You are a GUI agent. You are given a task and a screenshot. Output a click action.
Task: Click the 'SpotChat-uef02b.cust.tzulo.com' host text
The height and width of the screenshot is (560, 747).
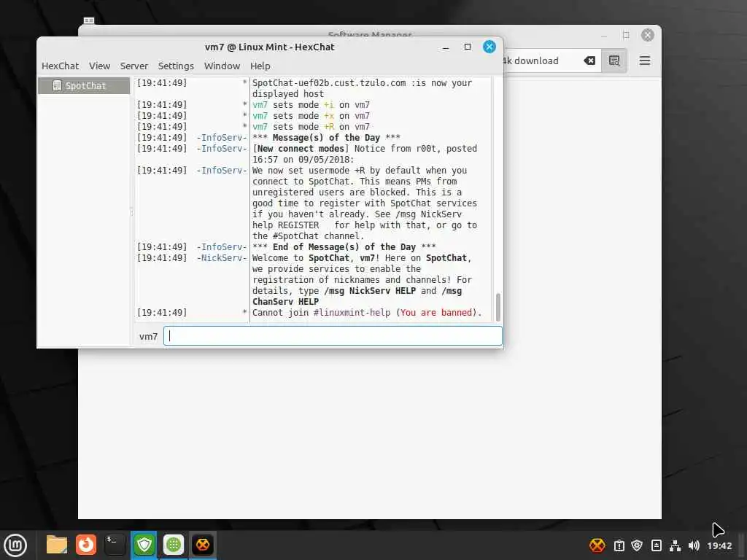point(329,83)
